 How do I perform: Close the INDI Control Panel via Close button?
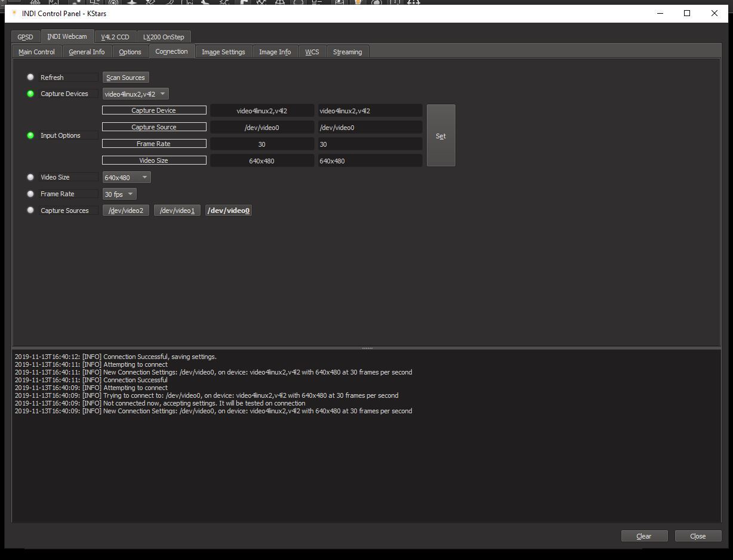[698, 536]
